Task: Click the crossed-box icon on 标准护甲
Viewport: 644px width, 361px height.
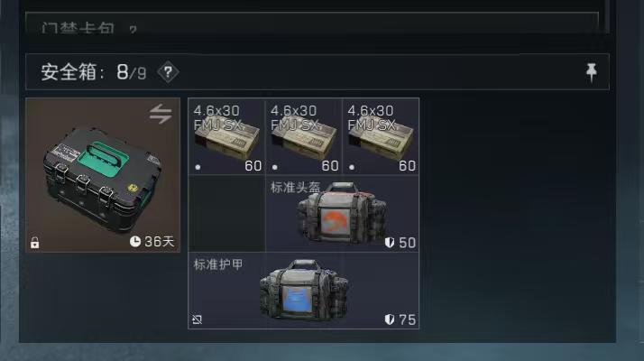Action: [x=198, y=319]
